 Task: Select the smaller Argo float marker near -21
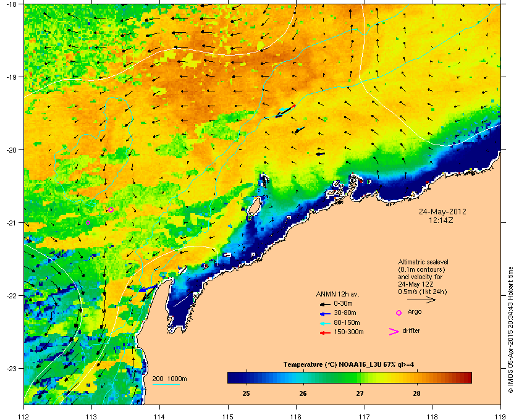pyautogui.click(x=88, y=223)
